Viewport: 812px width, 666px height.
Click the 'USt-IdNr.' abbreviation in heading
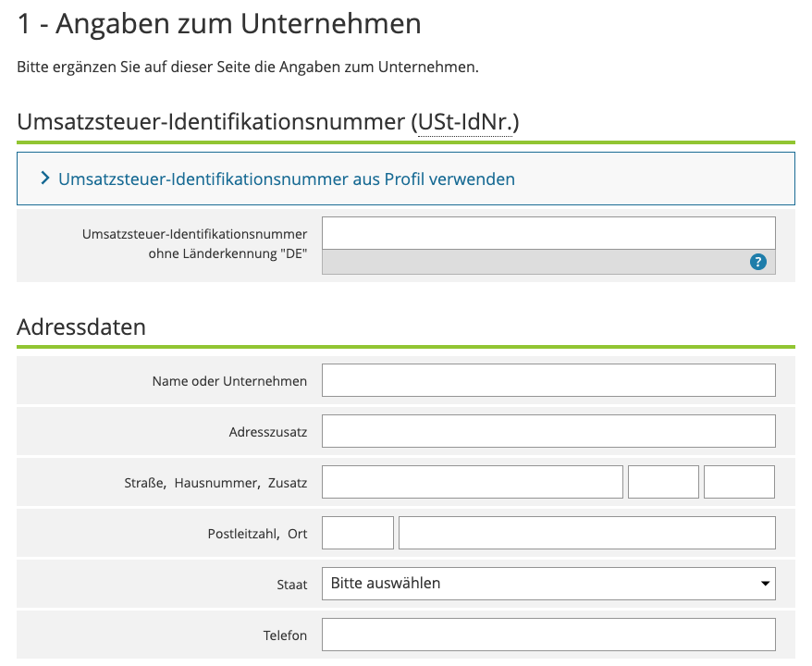coord(465,122)
